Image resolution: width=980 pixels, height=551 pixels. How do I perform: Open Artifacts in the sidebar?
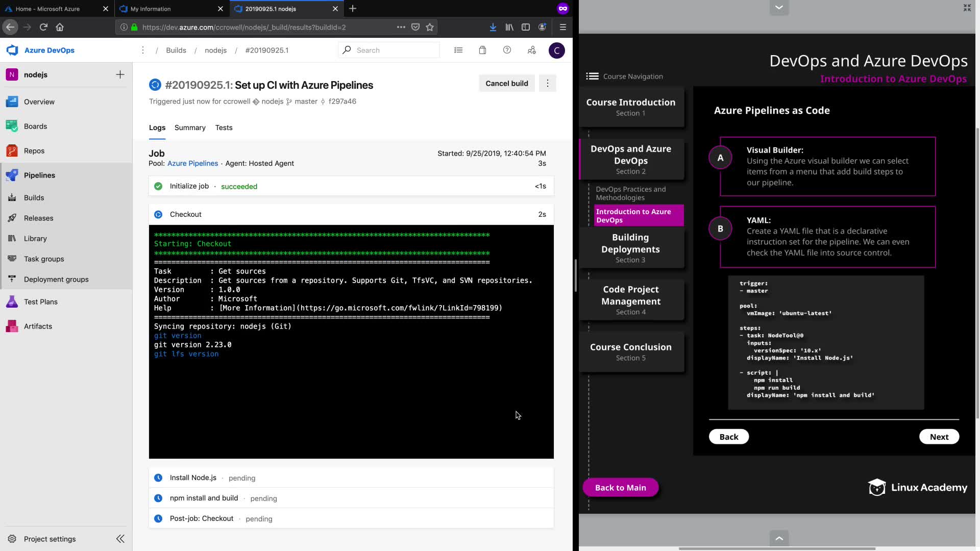(x=38, y=326)
